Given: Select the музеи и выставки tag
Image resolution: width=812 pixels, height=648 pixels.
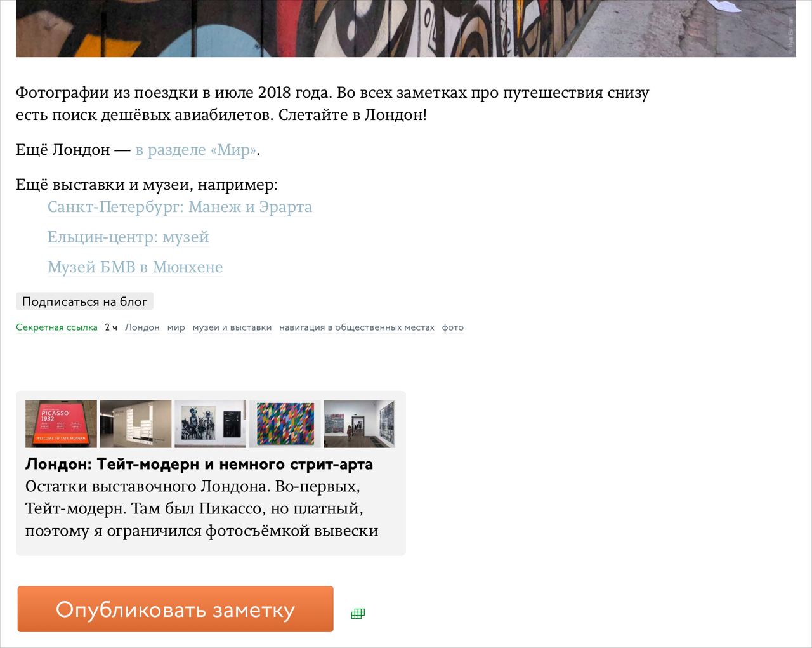Looking at the screenshot, I should coord(232,327).
